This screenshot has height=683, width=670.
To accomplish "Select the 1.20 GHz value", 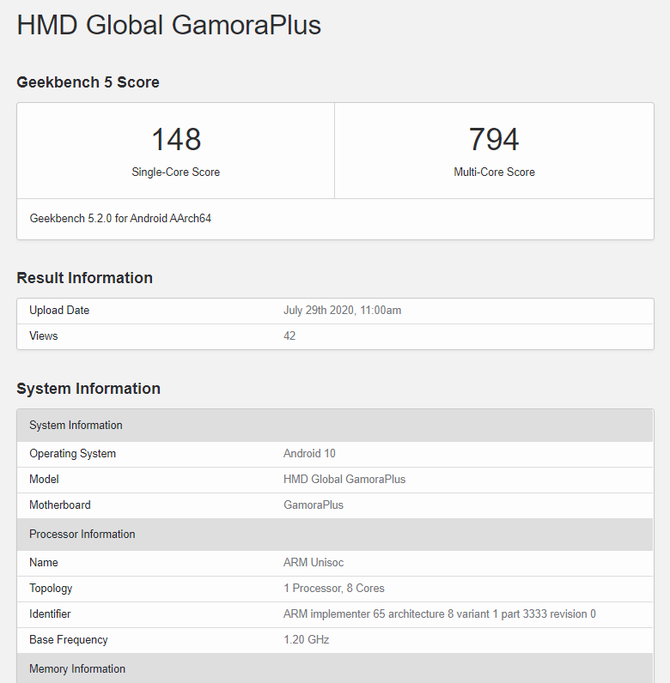I will pyautogui.click(x=306, y=639).
